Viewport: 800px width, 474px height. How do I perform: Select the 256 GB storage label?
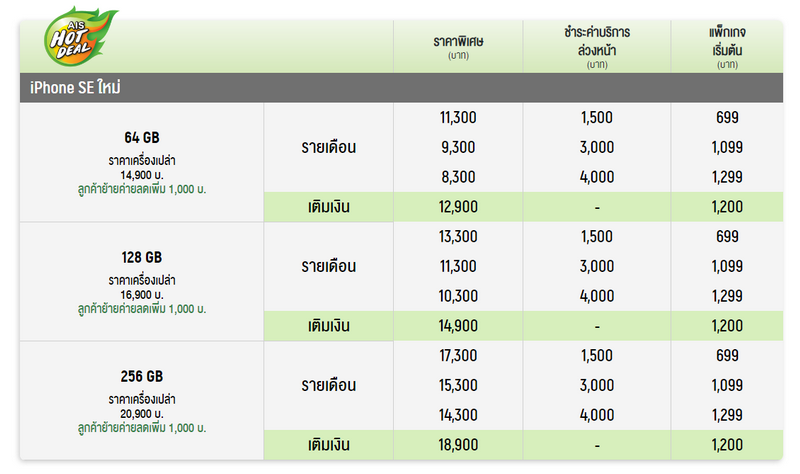pos(141,376)
